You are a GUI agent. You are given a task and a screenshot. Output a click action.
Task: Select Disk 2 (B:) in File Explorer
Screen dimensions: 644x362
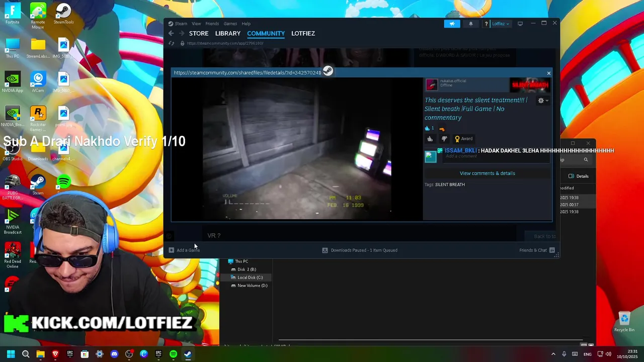[x=247, y=269]
